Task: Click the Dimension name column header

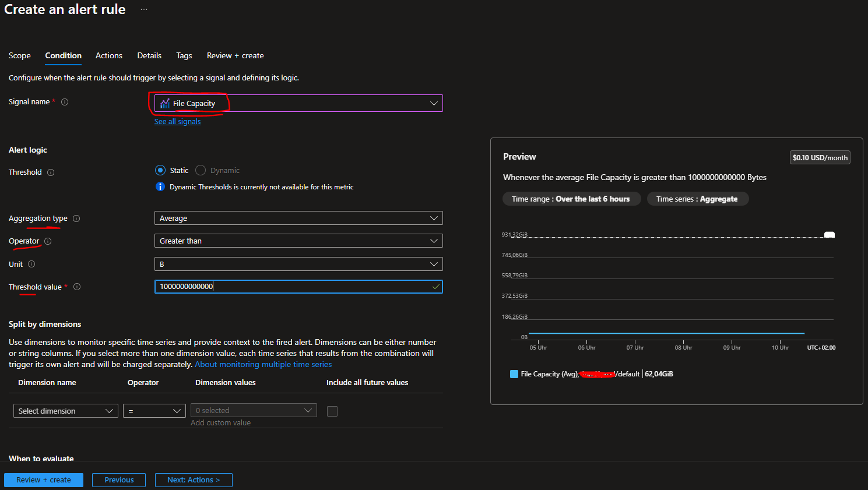Action: 47,383
